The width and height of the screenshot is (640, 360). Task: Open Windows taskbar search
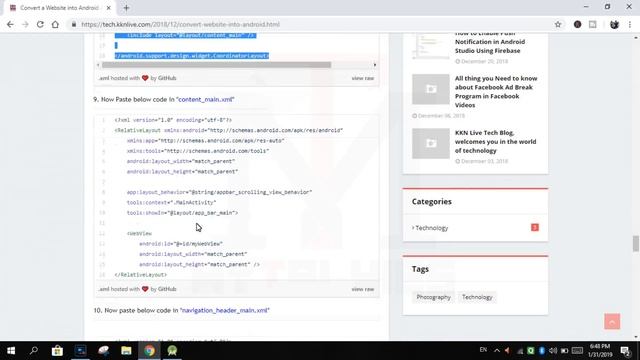click(34, 351)
